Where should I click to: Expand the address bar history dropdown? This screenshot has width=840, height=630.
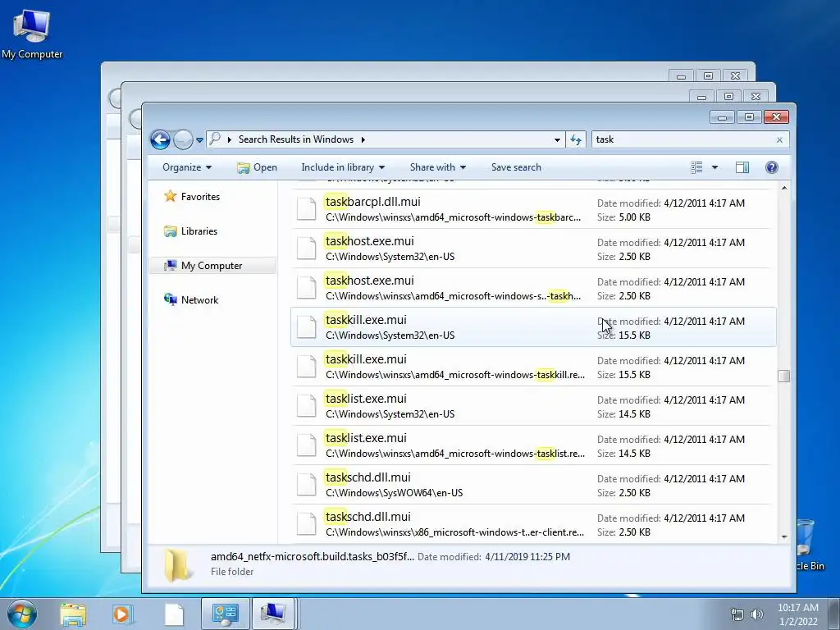[x=557, y=139]
